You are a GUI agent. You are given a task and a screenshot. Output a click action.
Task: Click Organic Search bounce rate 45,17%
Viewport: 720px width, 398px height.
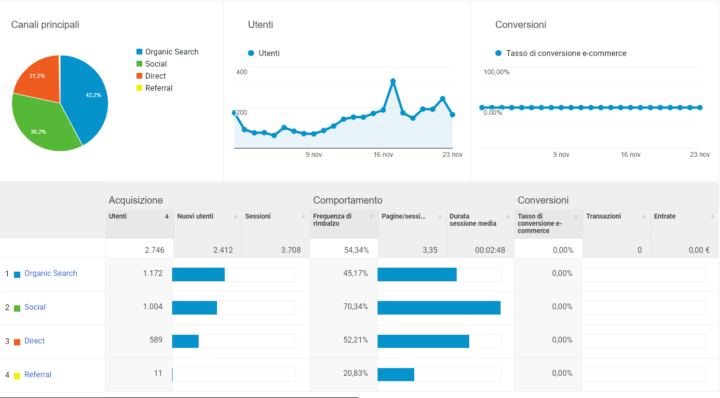[x=355, y=273]
